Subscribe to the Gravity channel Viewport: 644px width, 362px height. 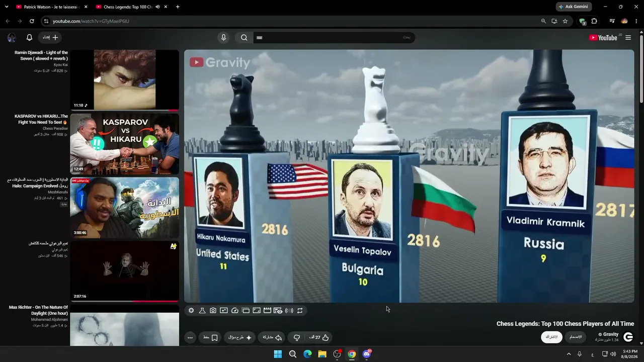(552, 337)
